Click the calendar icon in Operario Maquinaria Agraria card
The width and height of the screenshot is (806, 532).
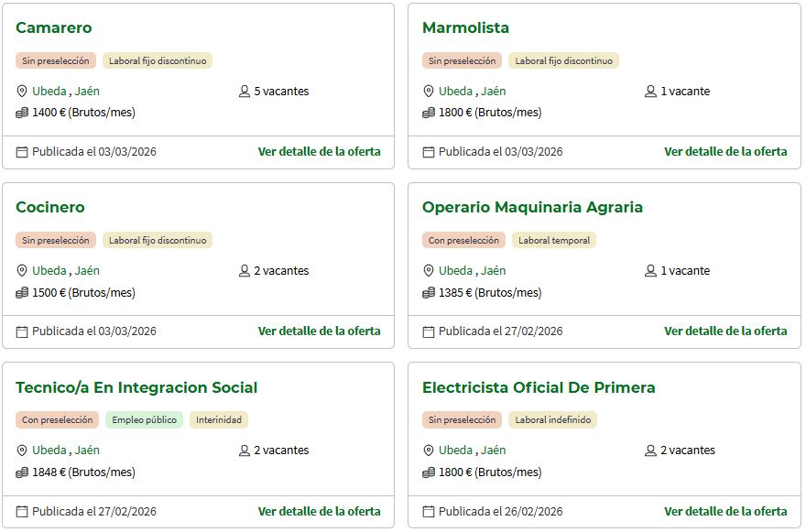[429, 331]
